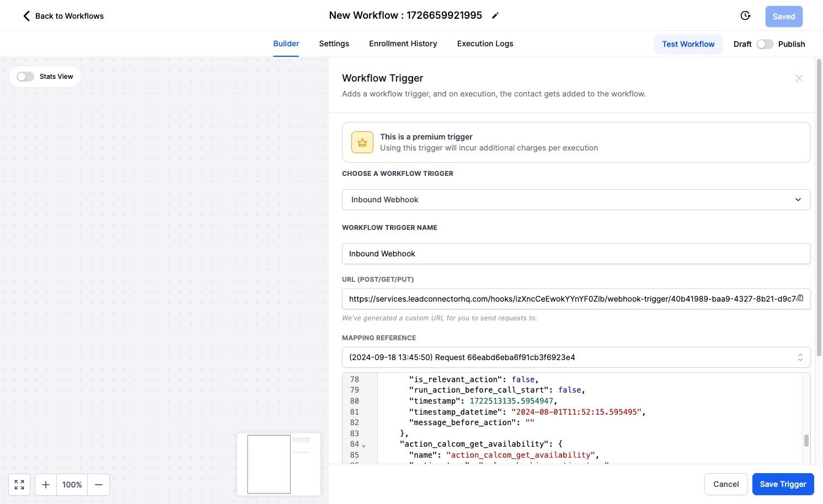Click the JSON code viewer scrollbar thumb
This screenshot has height=504, width=823.
pos(806,440)
